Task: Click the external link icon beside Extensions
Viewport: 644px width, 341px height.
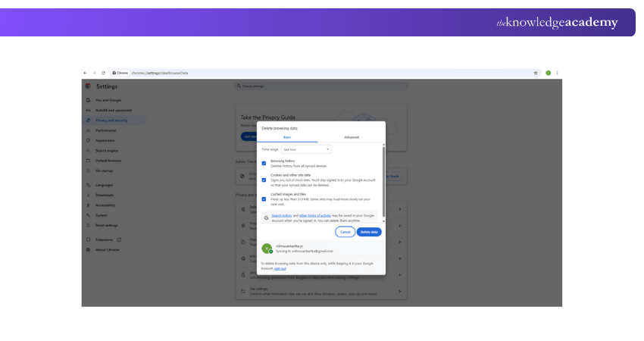Action: (x=119, y=240)
